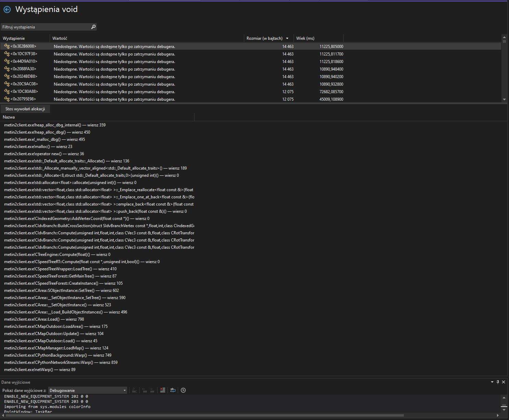Select CSpeedTreeWrapper::LoadTree() frame
Viewport: 509px width, 420px height.
tap(60, 269)
